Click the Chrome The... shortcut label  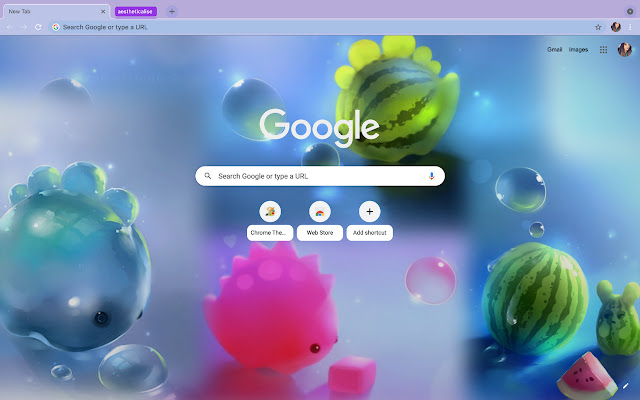(270, 233)
